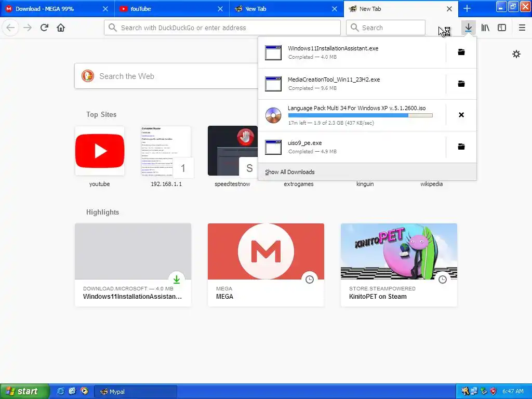Screen dimensions: 532x399
Task: Click the taskbar clock 6:47 AM
Action: [513, 391]
